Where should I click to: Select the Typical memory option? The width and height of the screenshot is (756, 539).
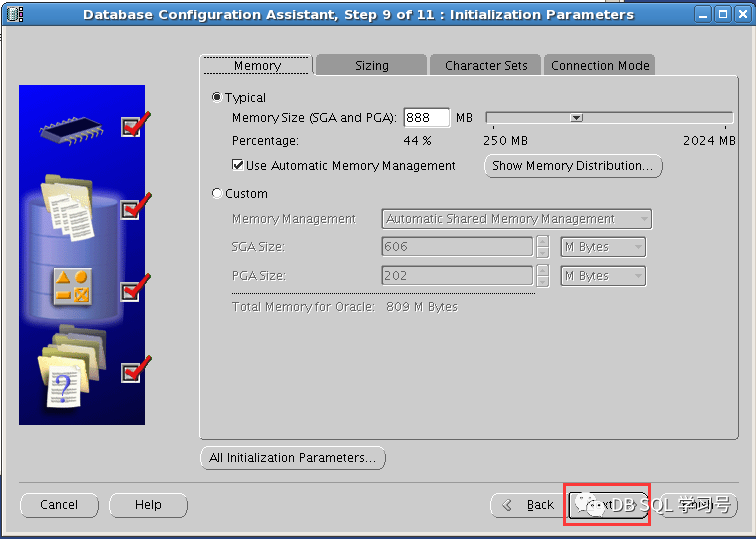click(x=216, y=97)
